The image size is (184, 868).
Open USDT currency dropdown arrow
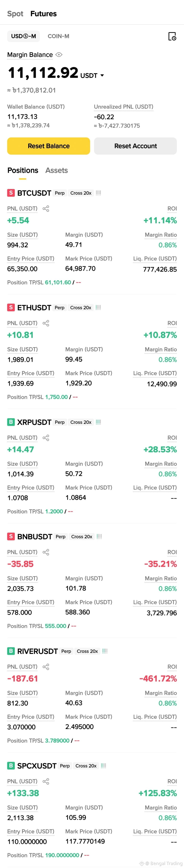[102, 75]
